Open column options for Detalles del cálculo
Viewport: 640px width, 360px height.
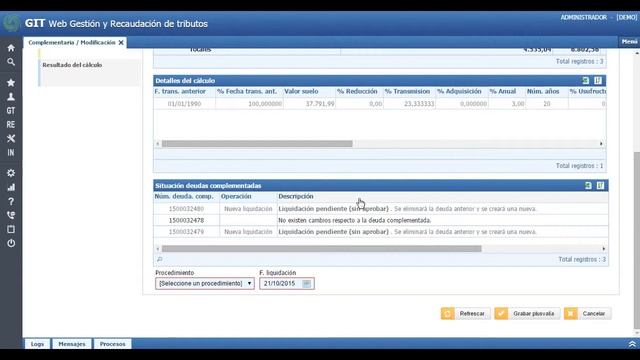tap(598, 80)
